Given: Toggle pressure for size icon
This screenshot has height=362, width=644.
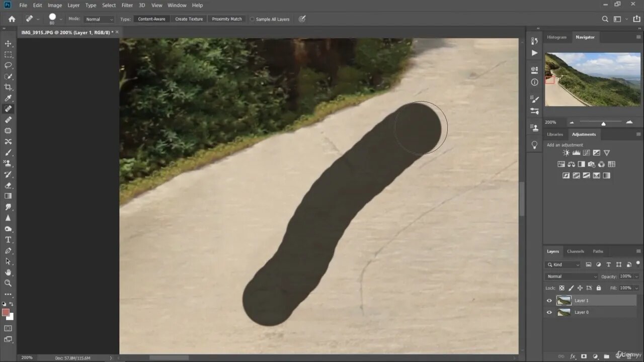Looking at the screenshot, I should pyautogui.click(x=302, y=19).
